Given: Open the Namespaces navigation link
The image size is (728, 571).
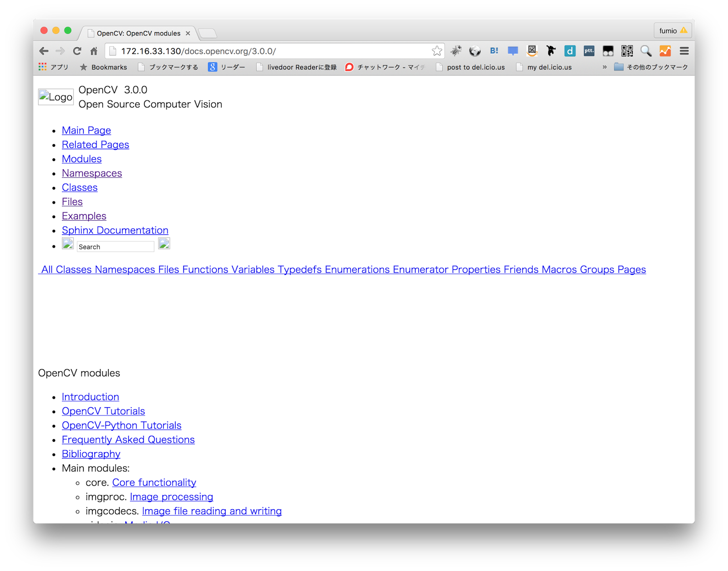Looking at the screenshot, I should click(92, 173).
